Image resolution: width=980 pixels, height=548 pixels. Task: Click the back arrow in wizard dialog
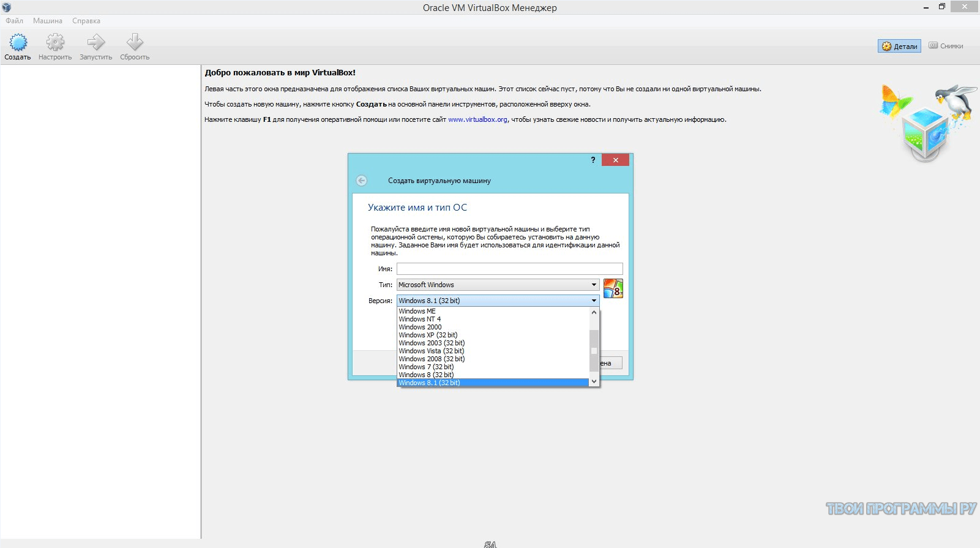click(x=362, y=181)
